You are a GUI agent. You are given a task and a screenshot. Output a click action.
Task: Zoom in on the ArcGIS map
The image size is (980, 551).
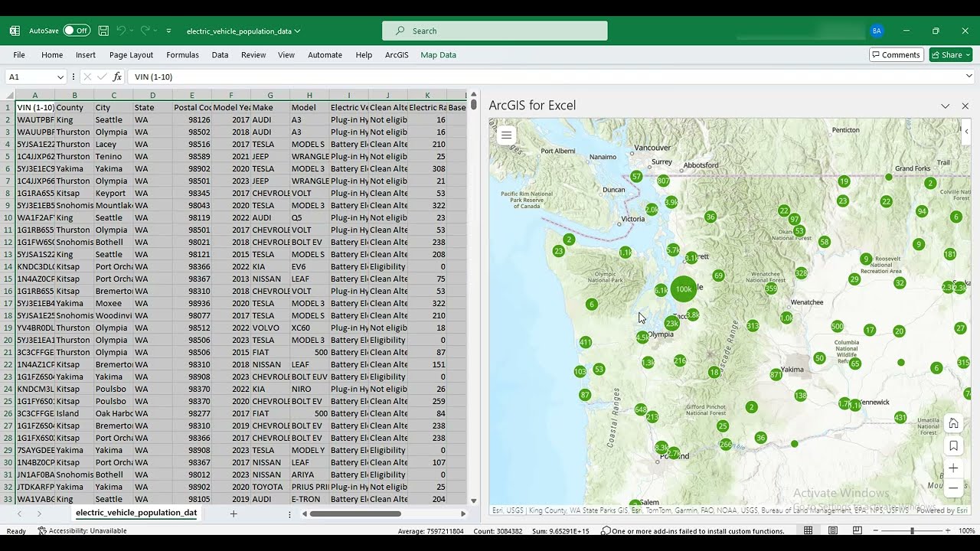[x=953, y=468]
